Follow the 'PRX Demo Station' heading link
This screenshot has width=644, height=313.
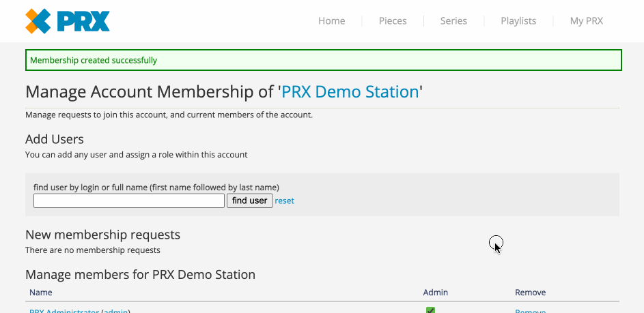coord(350,92)
